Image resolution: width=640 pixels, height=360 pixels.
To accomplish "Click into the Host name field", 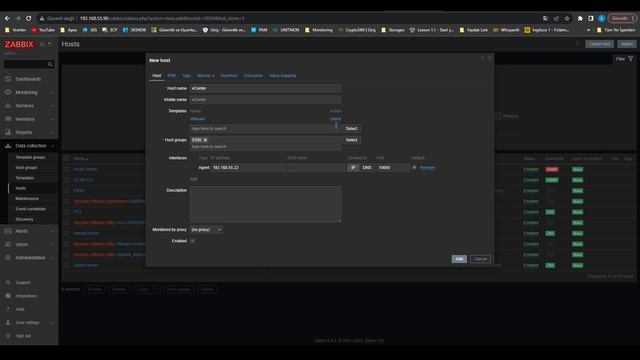I will click(265, 88).
